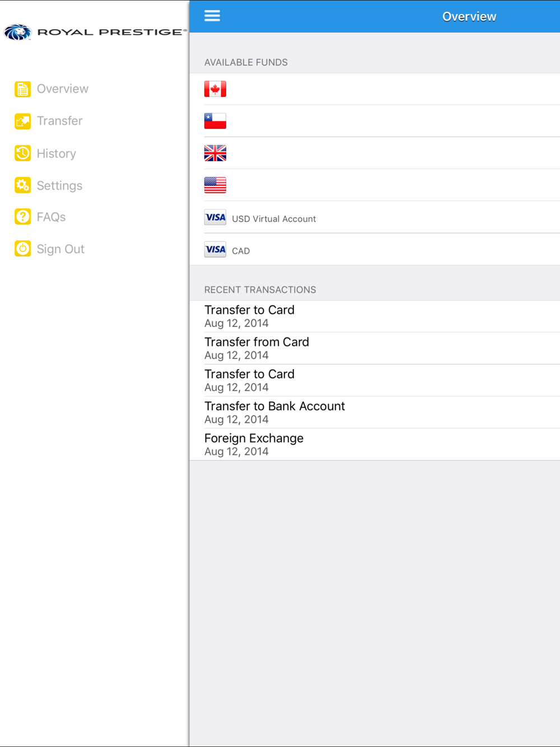Go to the Settings menu item
The height and width of the screenshot is (747, 560).
[59, 185]
